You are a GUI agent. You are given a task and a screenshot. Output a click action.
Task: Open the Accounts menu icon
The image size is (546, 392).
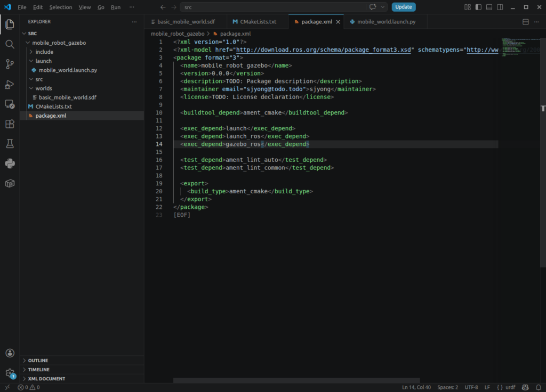click(10, 353)
